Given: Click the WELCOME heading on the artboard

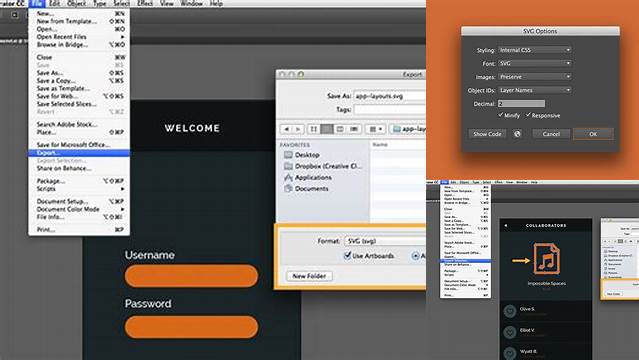Looking at the screenshot, I should click(x=192, y=128).
